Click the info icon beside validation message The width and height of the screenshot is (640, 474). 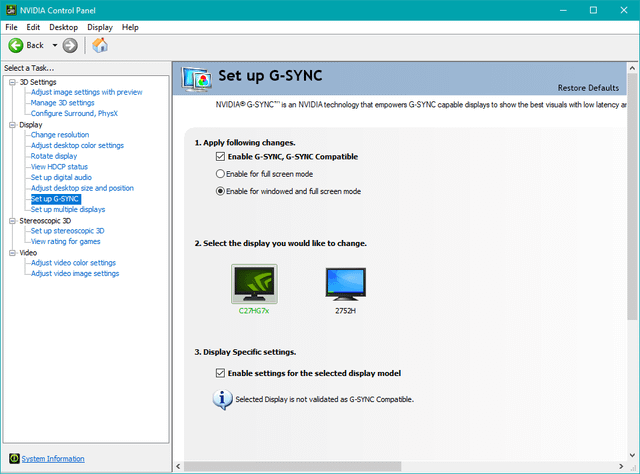click(223, 399)
